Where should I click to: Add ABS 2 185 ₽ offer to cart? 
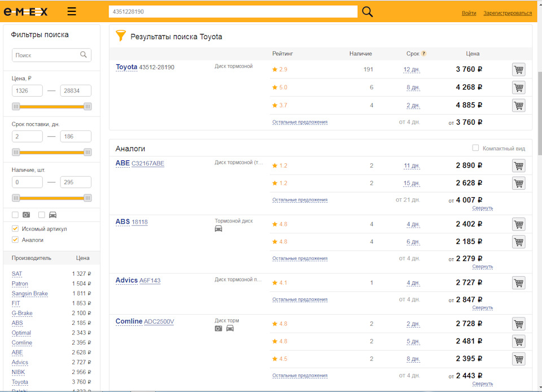[518, 242]
